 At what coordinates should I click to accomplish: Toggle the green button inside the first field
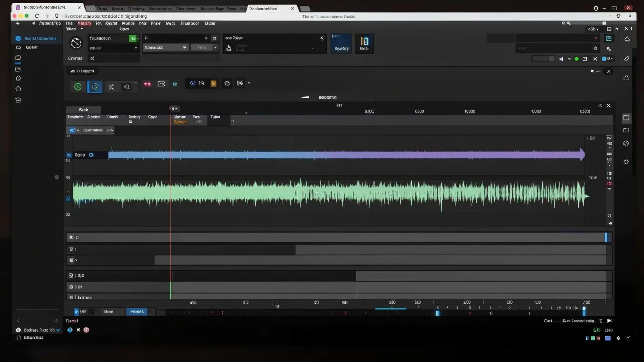coord(133,38)
